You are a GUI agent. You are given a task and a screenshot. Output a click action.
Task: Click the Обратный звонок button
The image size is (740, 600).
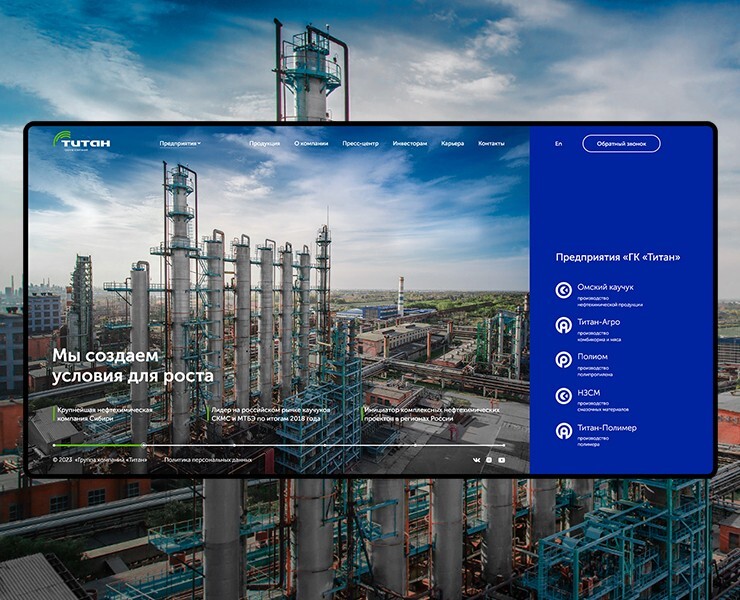tap(621, 144)
